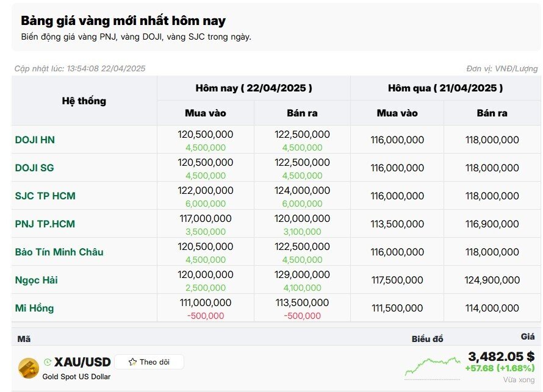
Task: Select DOJI HN today's buy price 120,500,000
Action: click(x=206, y=134)
